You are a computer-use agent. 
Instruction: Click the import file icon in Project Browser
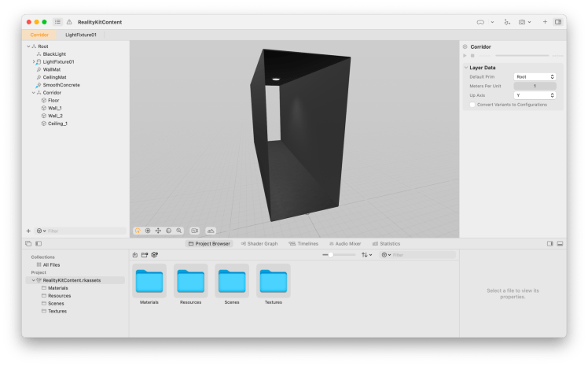(x=135, y=255)
